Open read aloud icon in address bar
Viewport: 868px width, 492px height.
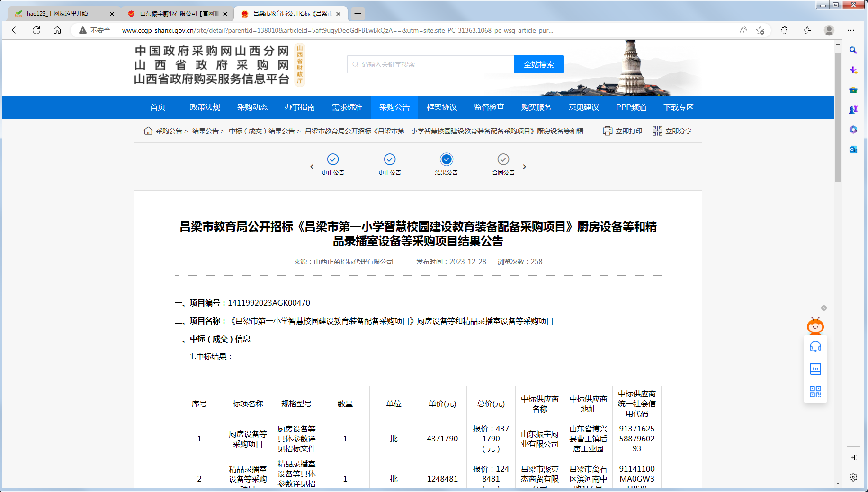743,30
